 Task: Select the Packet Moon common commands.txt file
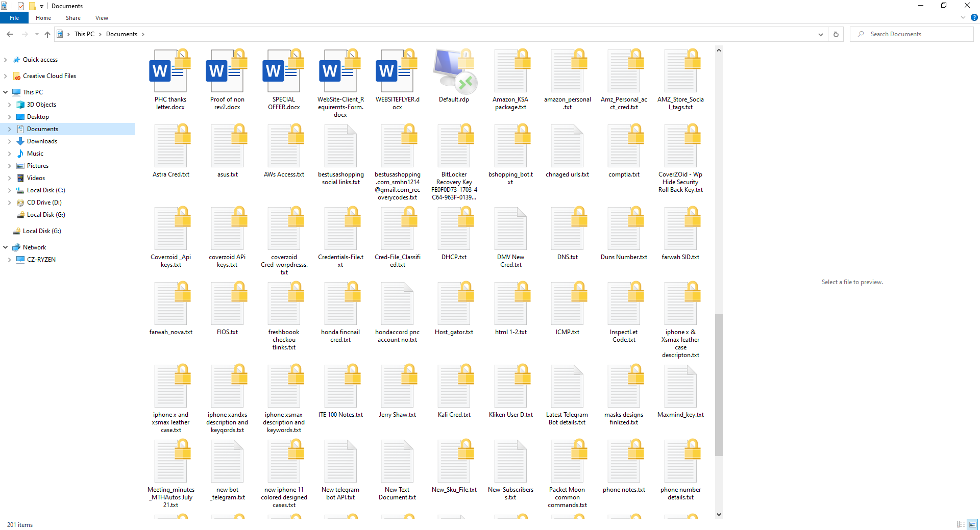567,474
